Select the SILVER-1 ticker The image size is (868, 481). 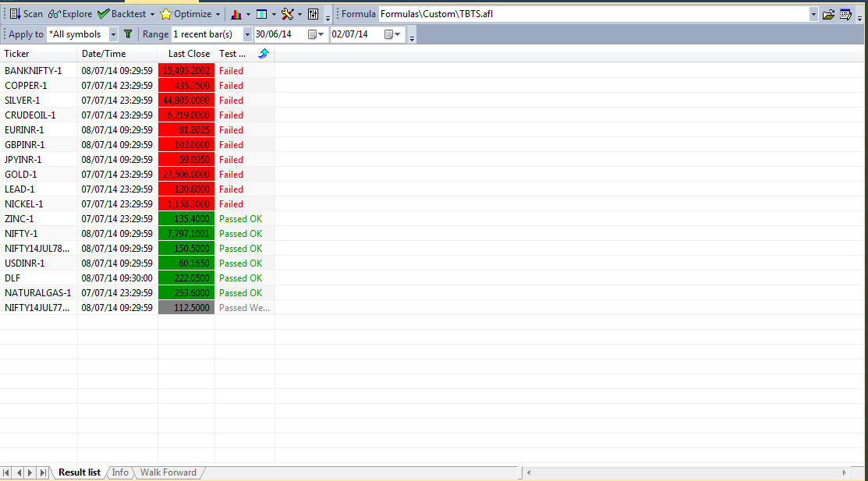(x=22, y=101)
